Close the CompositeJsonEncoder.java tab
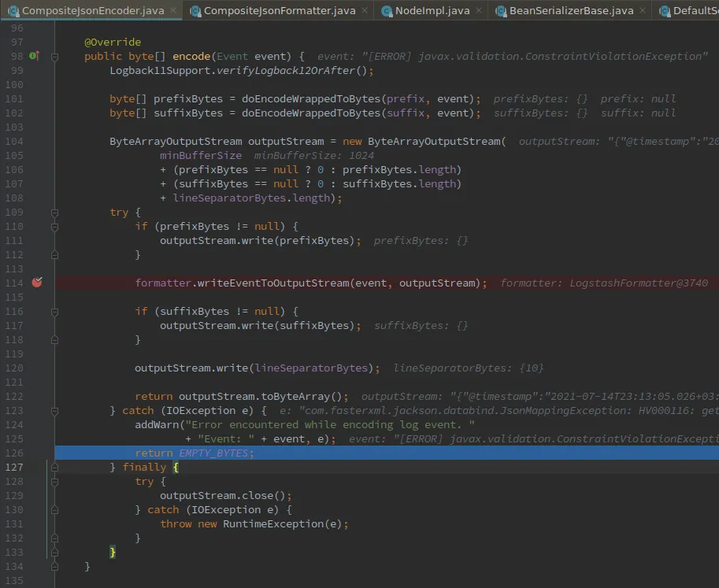 point(173,10)
